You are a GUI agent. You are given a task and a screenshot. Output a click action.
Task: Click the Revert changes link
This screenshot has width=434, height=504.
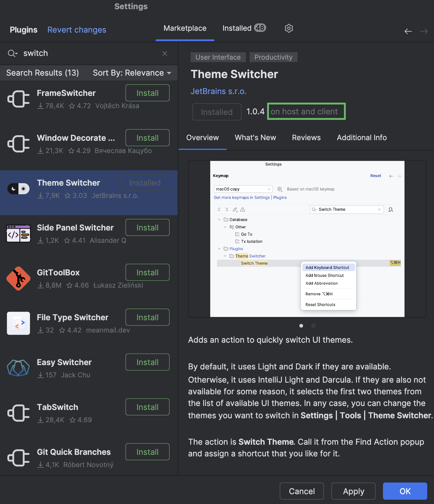77,30
